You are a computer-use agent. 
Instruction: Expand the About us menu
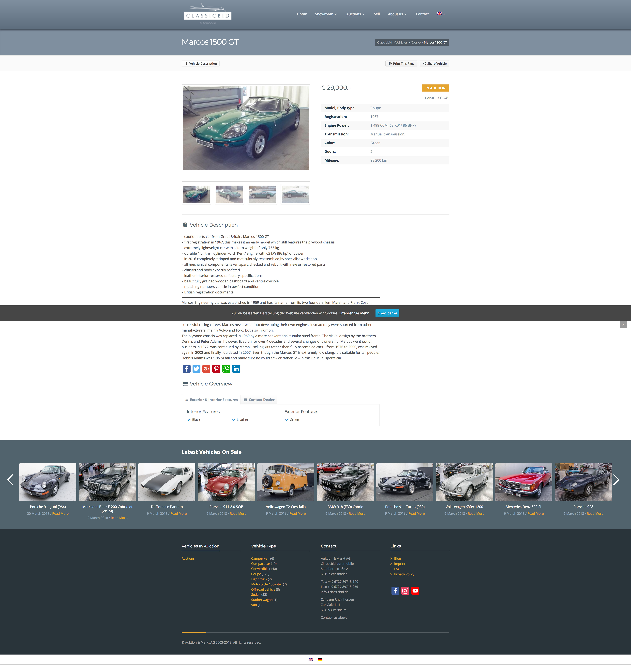[397, 14]
